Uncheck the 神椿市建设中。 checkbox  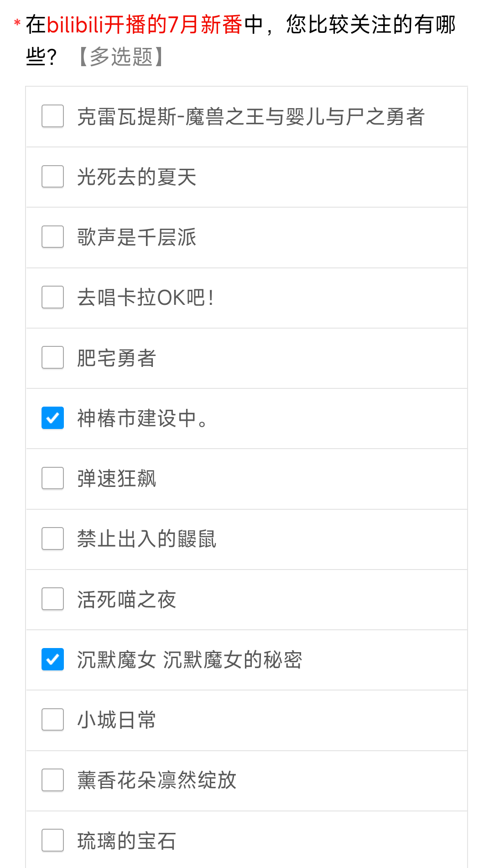click(52, 418)
